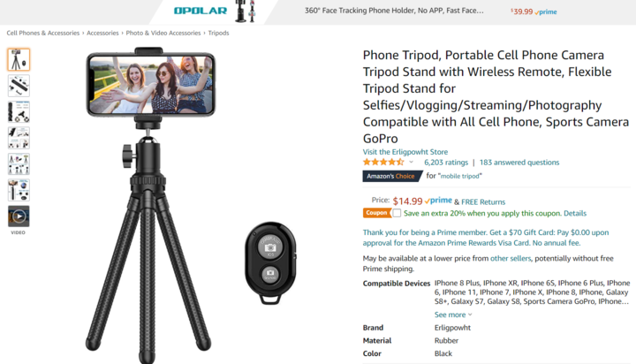The image size is (636, 364).
Task: Open coupon Details link
Action: coord(575,214)
